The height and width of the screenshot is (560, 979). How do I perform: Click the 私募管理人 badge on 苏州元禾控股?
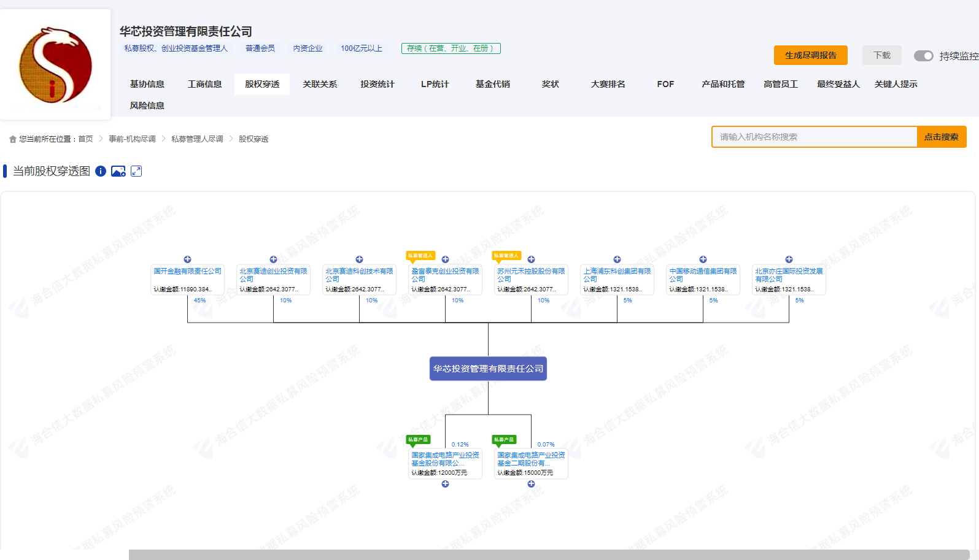506,256
